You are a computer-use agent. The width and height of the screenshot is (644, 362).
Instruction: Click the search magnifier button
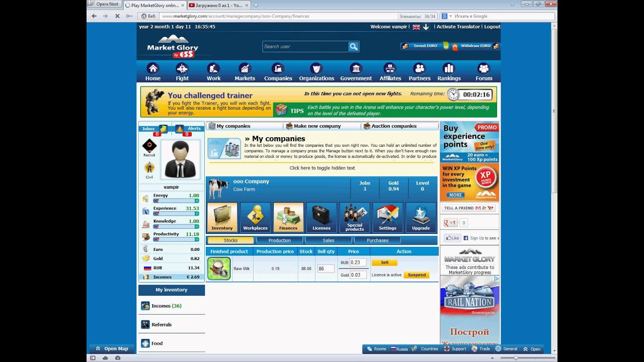[x=354, y=46]
